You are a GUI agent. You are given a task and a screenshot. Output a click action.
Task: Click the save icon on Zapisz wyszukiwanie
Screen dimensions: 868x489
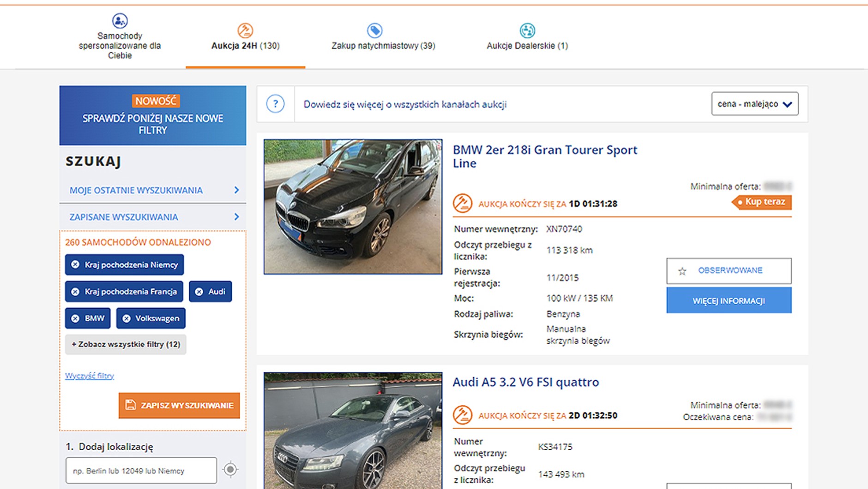coord(131,405)
